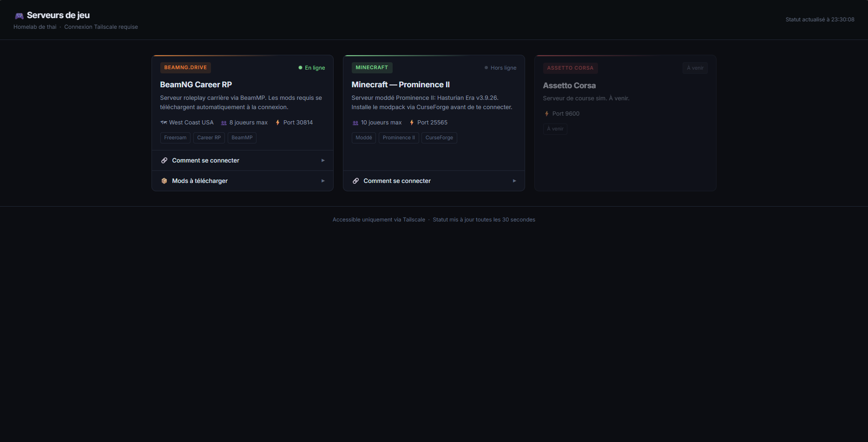
Task: Open Comment se connecter in BeamNG card
Action: pos(243,161)
